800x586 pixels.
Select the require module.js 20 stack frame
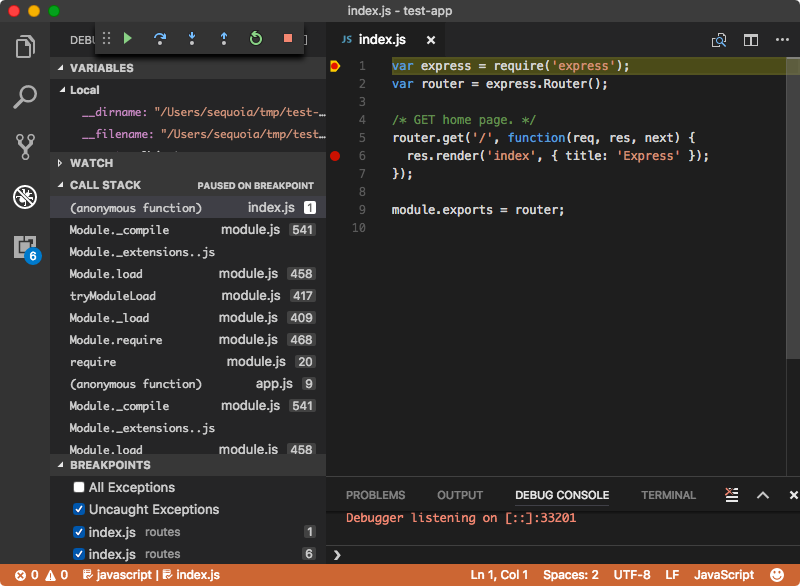[x=188, y=362]
